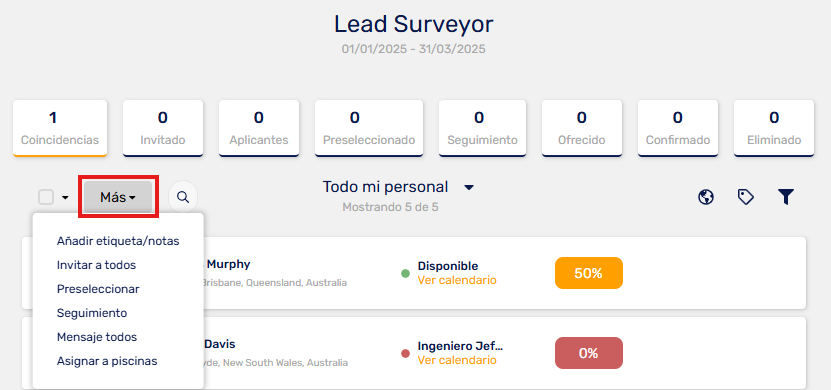The height and width of the screenshot is (390, 831).
Task: Switch to the Invitado tab
Action: (x=163, y=128)
